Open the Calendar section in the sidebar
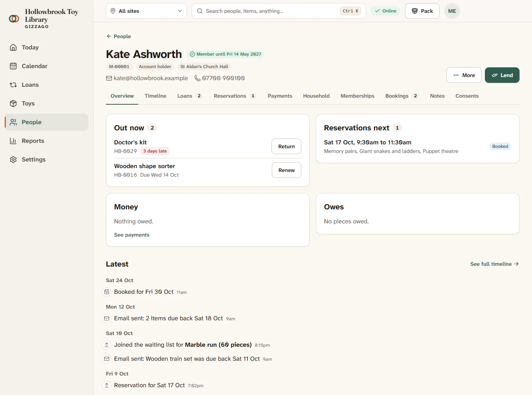The height and width of the screenshot is (395, 532). [x=46, y=66]
